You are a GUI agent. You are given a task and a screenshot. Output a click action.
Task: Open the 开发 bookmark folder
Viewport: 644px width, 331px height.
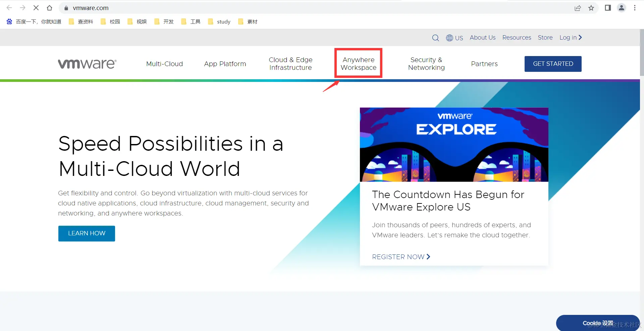coord(164,21)
